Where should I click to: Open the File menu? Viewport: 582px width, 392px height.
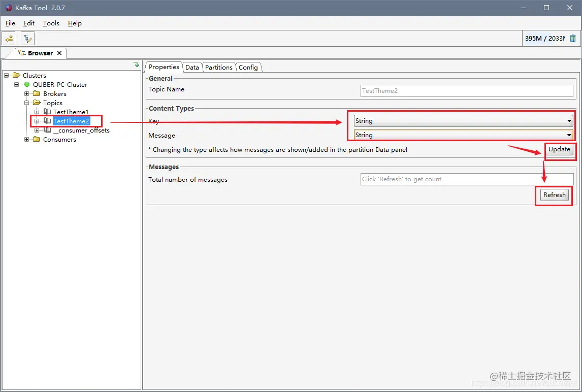coord(10,23)
